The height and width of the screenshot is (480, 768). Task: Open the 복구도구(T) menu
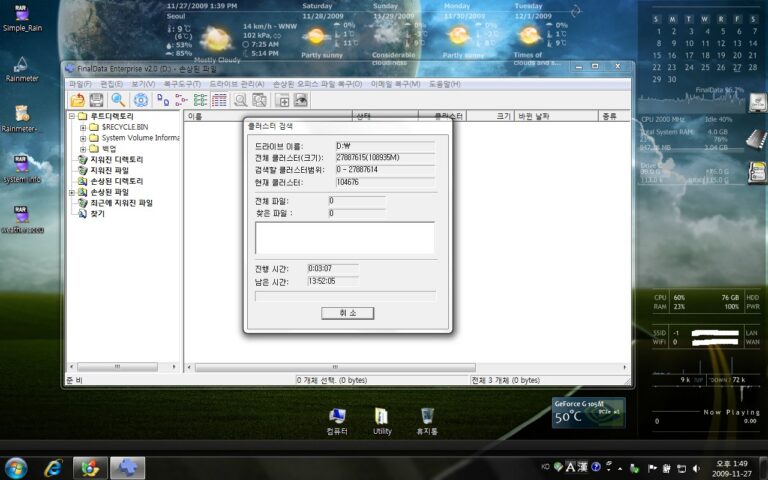(182, 84)
